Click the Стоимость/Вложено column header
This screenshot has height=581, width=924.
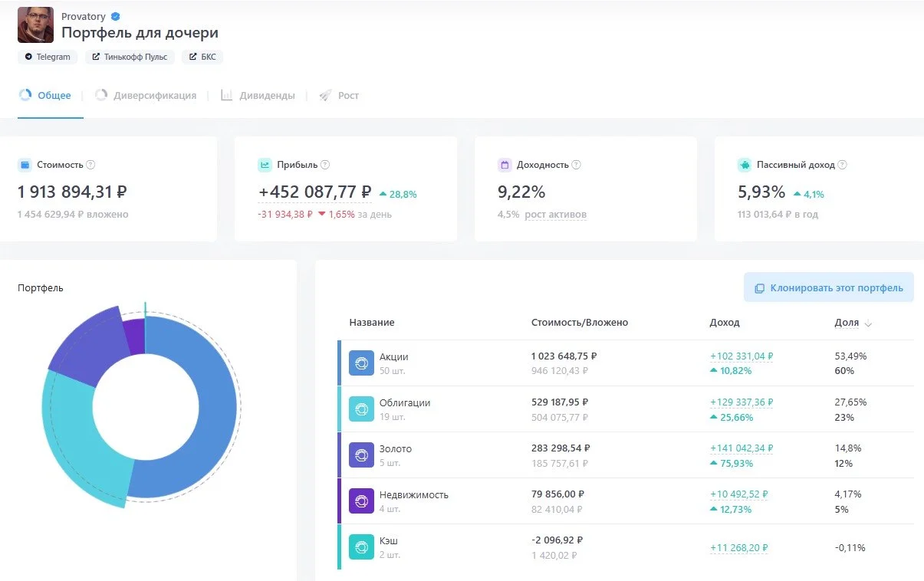coord(580,323)
